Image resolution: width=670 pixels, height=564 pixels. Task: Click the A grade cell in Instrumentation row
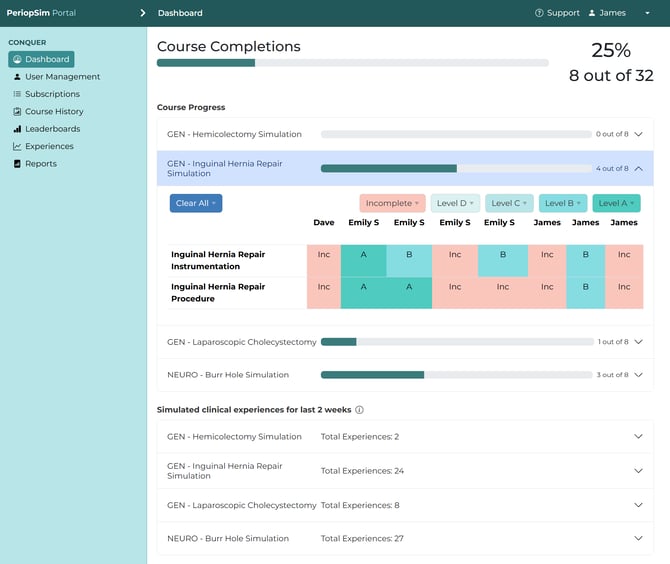point(364,261)
